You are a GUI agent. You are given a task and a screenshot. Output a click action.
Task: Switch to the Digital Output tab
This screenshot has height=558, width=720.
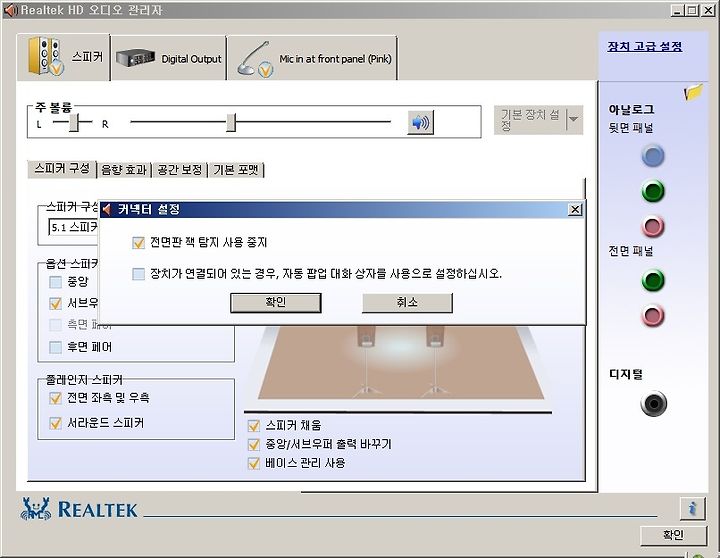click(x=169, y=58)
